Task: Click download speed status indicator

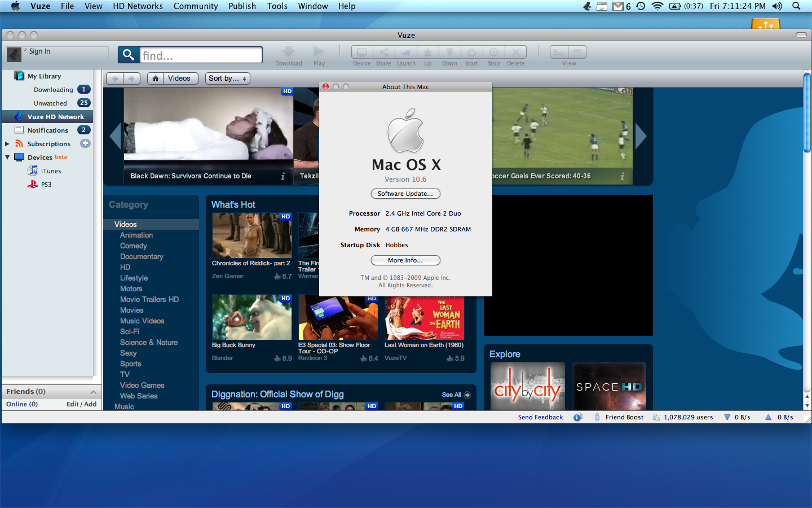Action: [737, 418]
